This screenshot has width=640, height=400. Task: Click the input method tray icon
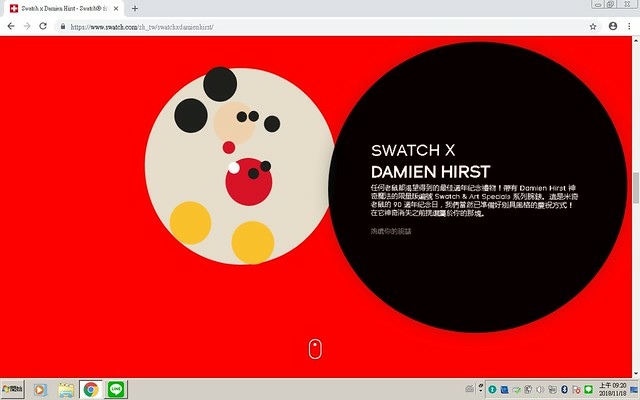(469, 389)
